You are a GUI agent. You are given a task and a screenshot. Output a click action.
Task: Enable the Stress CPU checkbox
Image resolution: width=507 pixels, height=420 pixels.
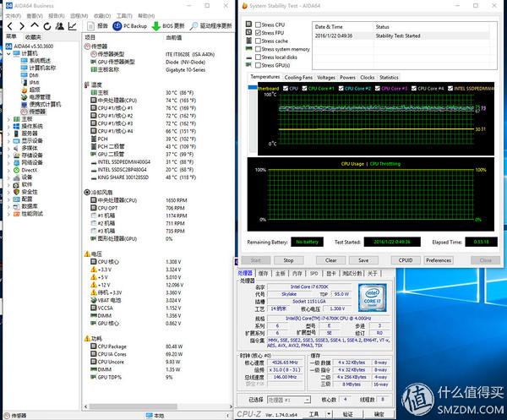click(259, 25)
